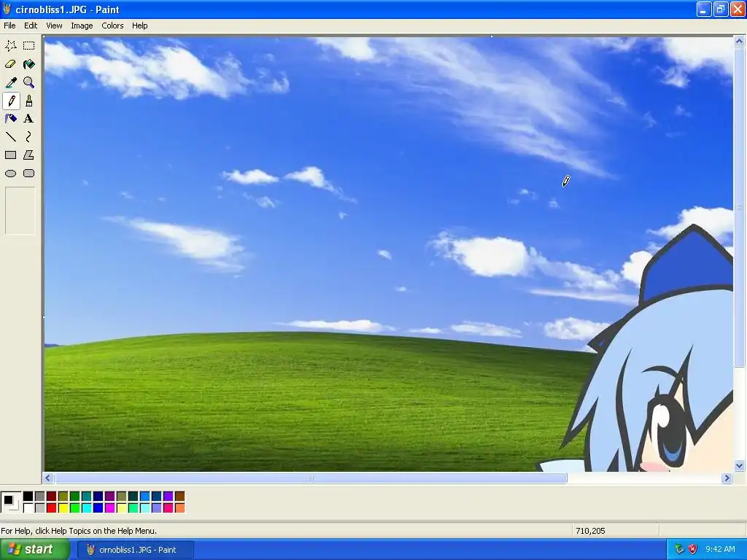Screen dimensions: 747x560
Task: Select the Rectangle shape tool
Action: (x=11, y=155)
